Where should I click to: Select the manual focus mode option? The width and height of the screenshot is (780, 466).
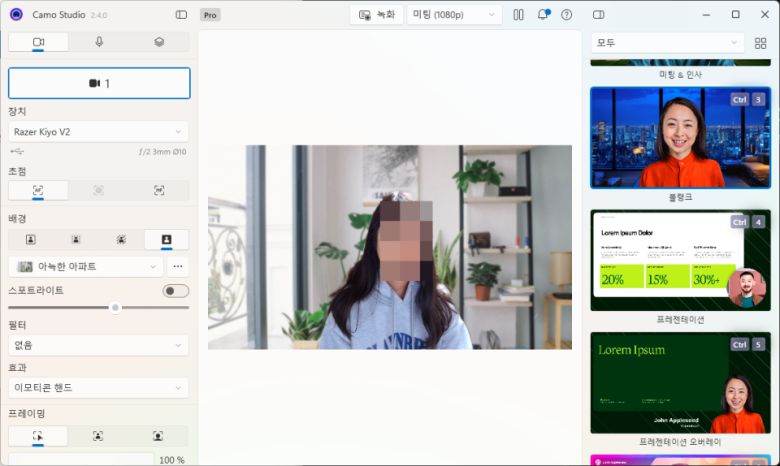(159, 190)
